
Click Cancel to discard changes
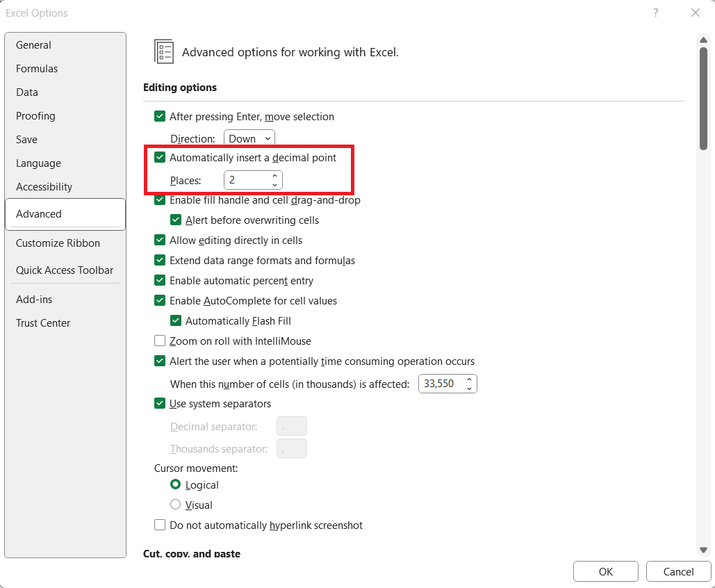point(678,571)
